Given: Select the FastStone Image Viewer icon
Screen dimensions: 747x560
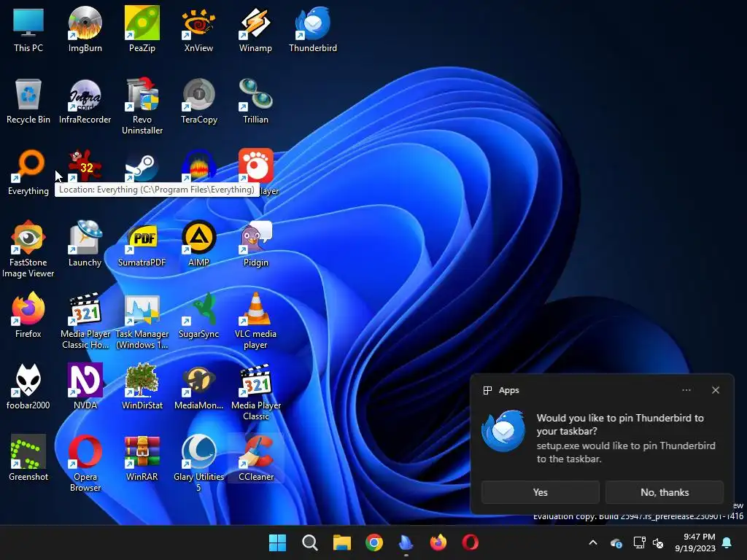Looking at the screenshot, I should pyautogui.click(x=28, y=249).
